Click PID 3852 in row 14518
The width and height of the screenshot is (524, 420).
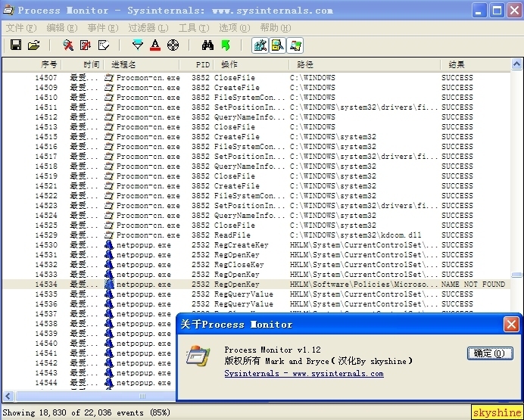[x=201, y=166]
